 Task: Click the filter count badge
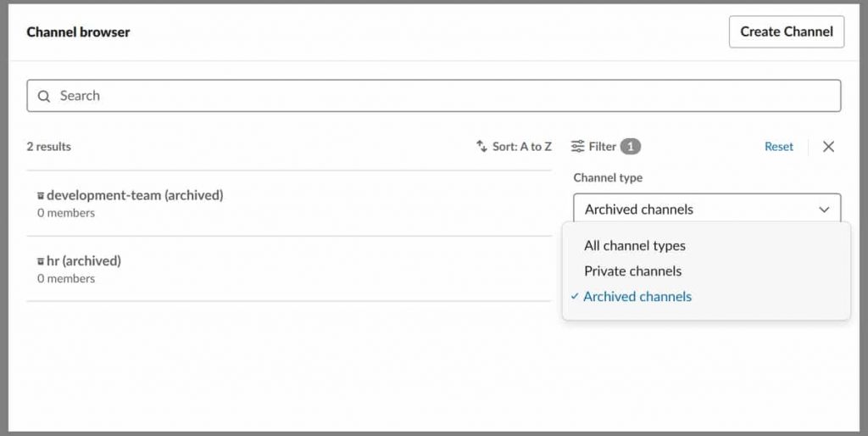point(630,147)
